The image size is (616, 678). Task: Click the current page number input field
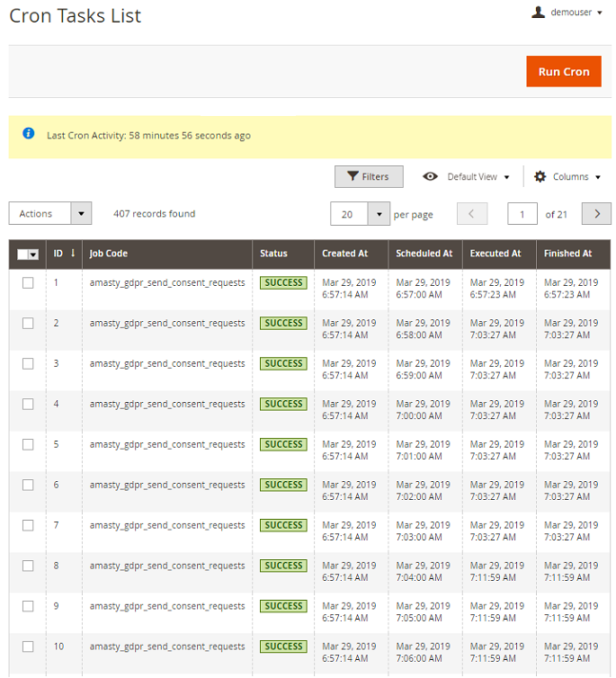pyautogui.click(x=522, y=214)
